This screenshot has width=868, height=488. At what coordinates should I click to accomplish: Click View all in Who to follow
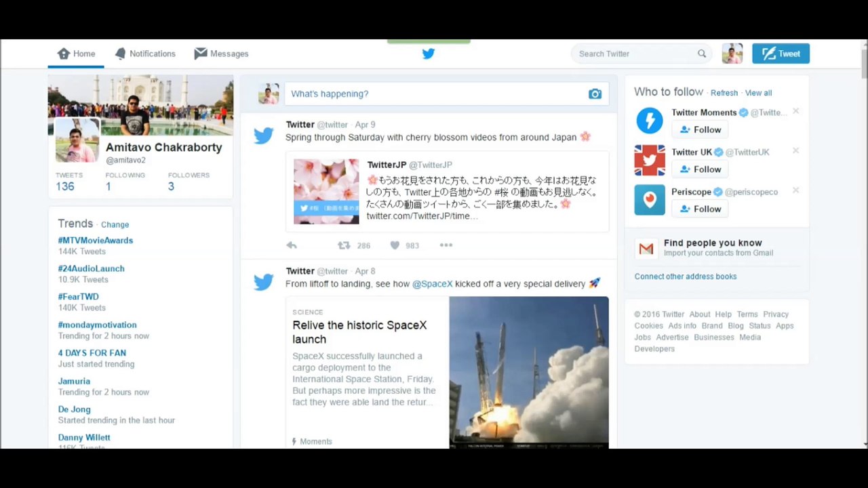coord(758,93)
